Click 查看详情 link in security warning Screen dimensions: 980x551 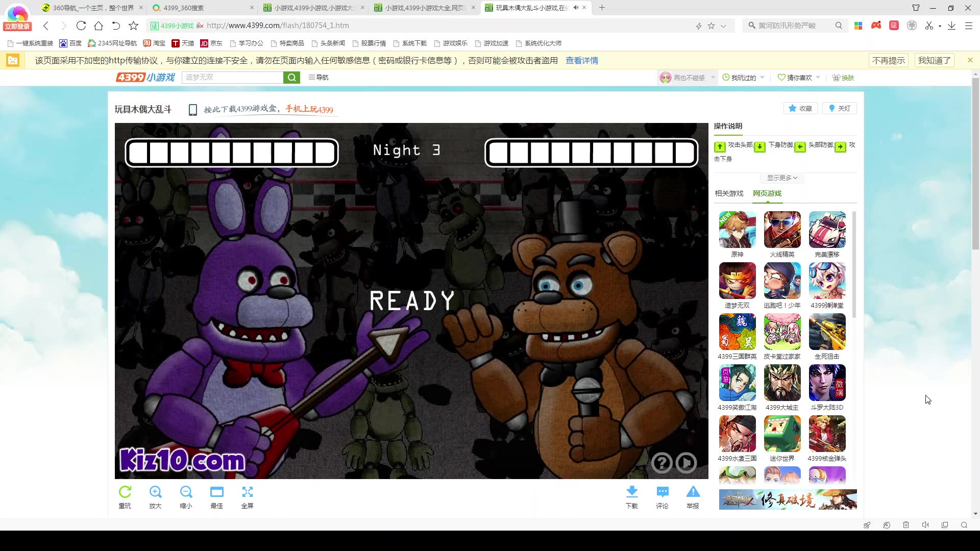click(581, 60)
